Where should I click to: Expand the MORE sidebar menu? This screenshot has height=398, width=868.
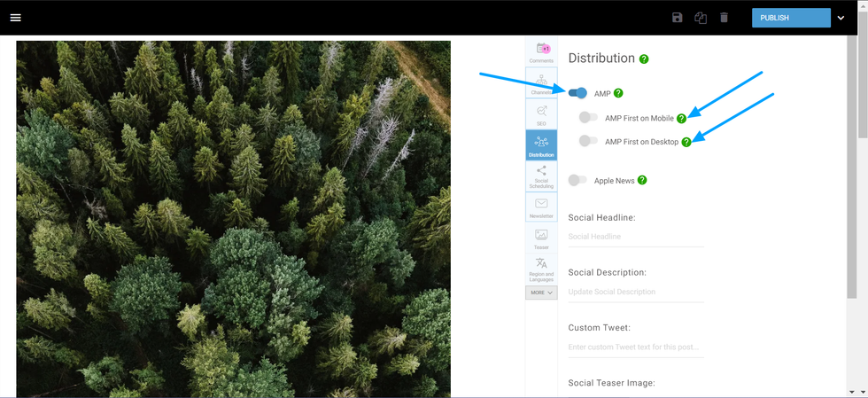coord(541,293)
